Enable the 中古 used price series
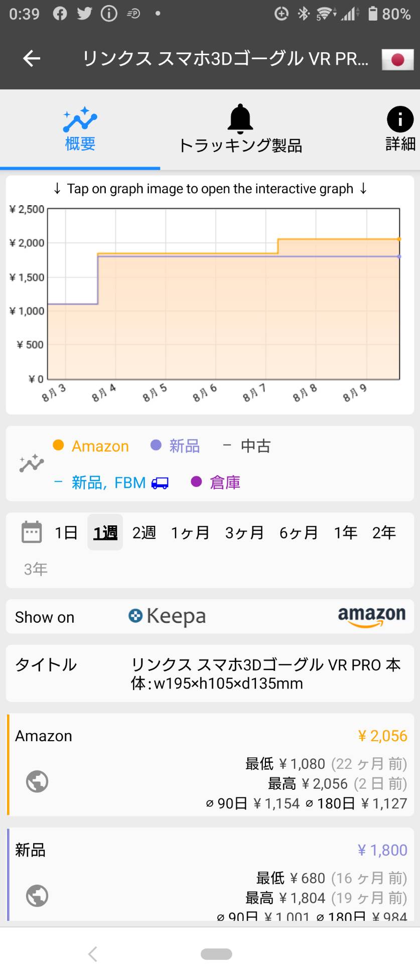 (x=247, y=446)
